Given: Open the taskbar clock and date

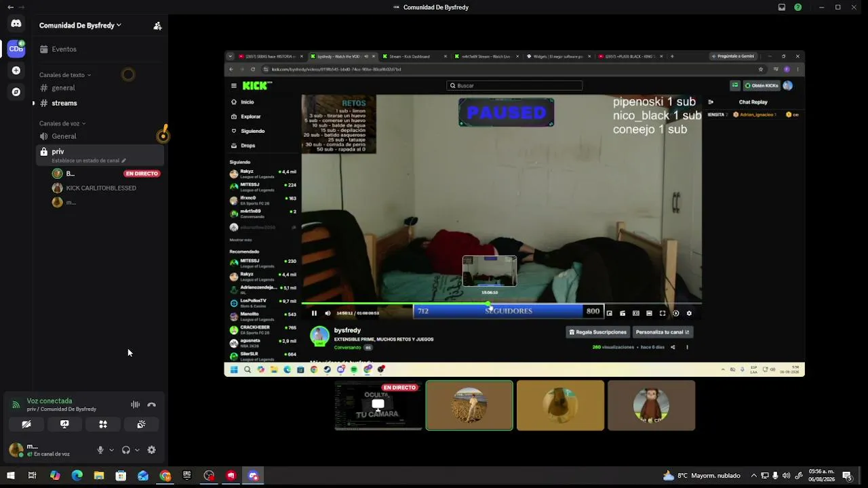Looking at the screenshot, I should [x=821, y=476].
